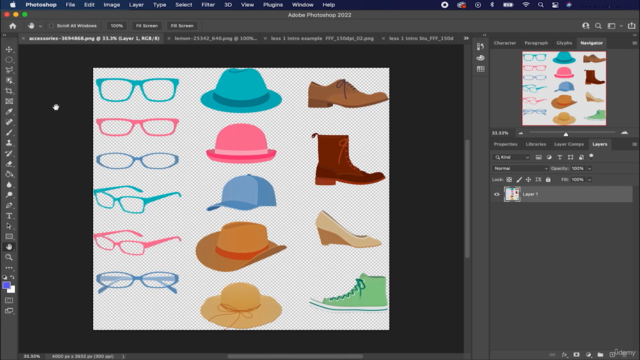Open the Layers panel flyout menu
The image size is (640, 360).
point(634,144)
